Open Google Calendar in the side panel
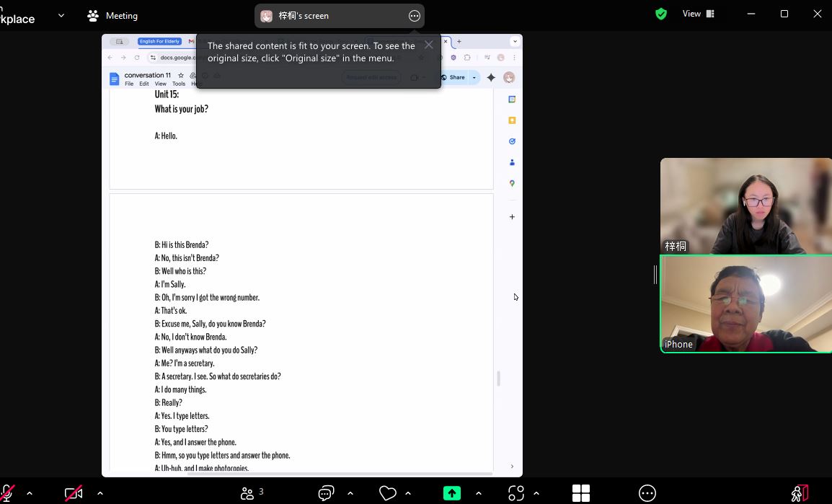Screen dimensions: 832x504 click(512, 100)
